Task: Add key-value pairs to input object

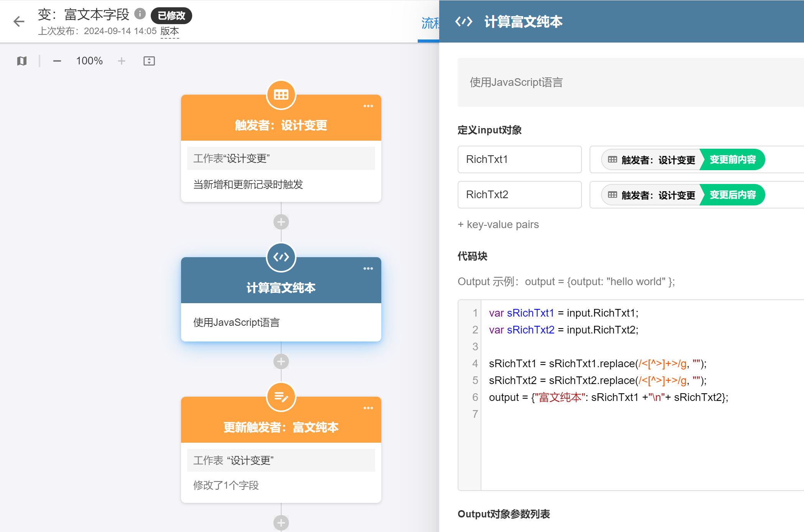Action: coord(498,225)
